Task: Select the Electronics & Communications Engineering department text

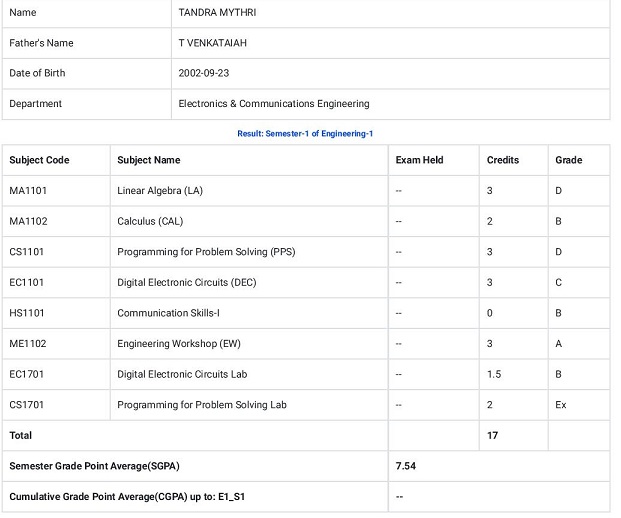Action: tap(274, 104)
